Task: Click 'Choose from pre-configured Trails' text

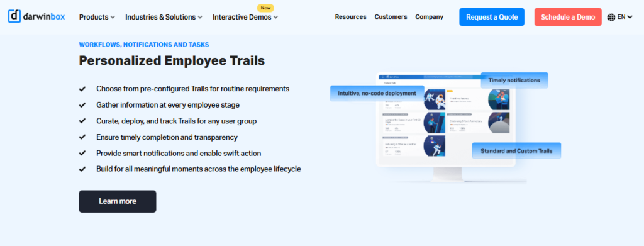Action: pos(192,89)
